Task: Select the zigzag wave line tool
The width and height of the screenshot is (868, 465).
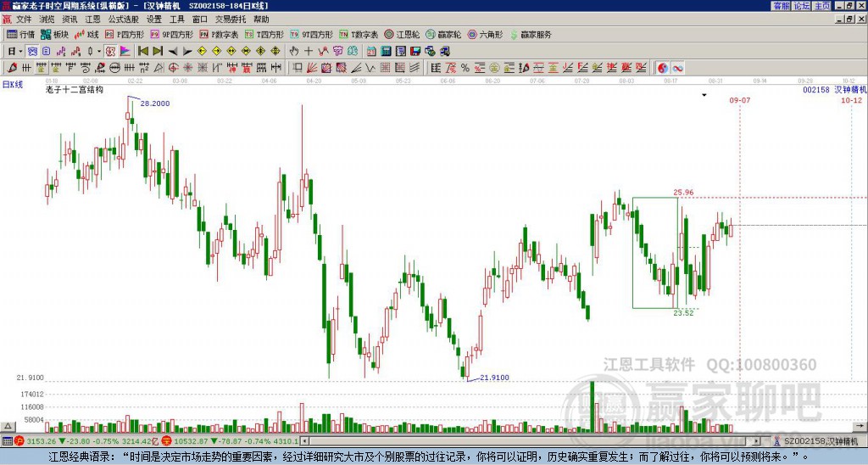Action: (370, 68)
